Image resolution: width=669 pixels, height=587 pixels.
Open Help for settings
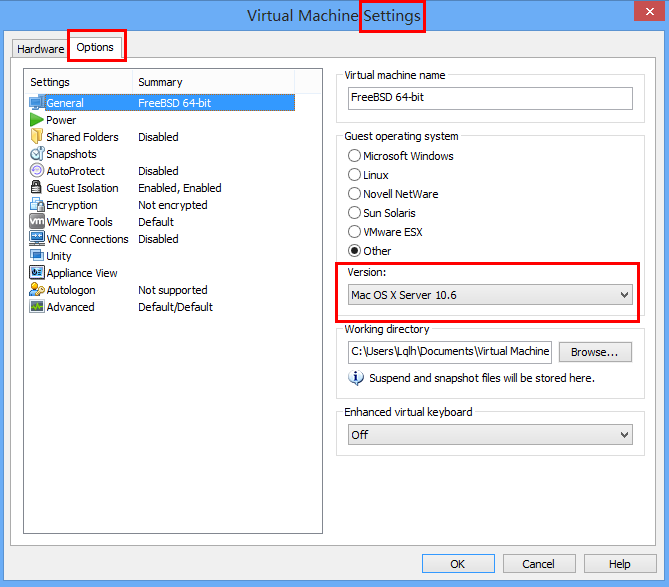tap(620, 564)
